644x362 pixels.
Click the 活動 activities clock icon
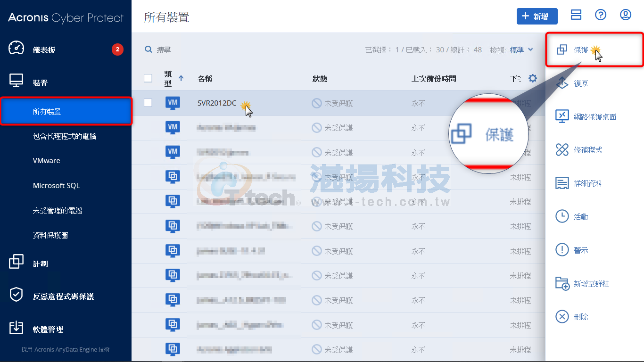(562, 216)
